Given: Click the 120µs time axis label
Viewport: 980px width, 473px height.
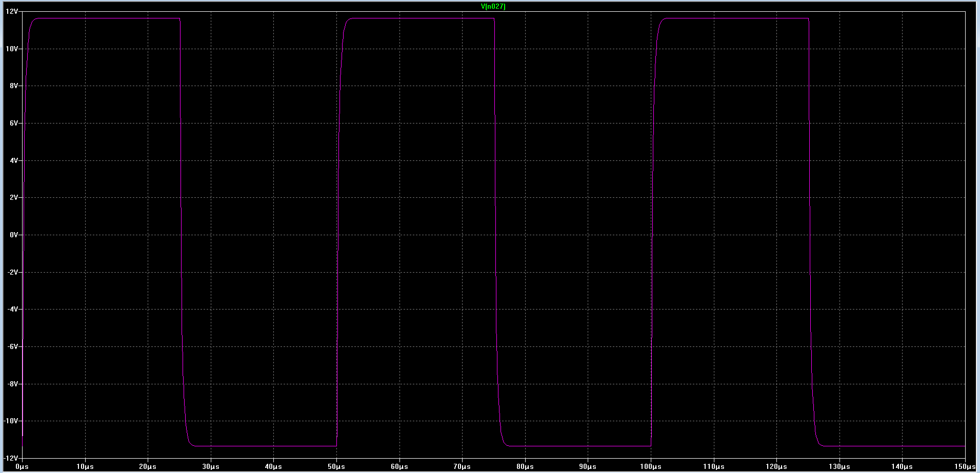Looking at the screenshot, I should click(x=776, y=467).
